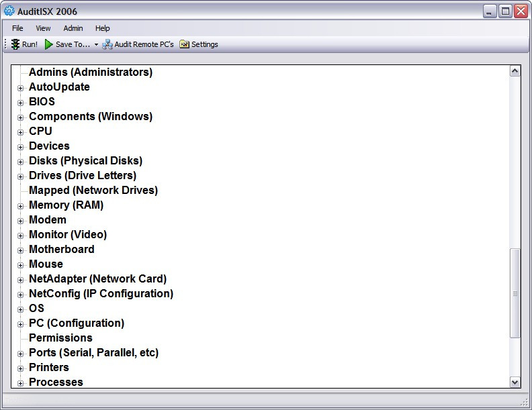Expand the Processes node

tap(20, 383)
